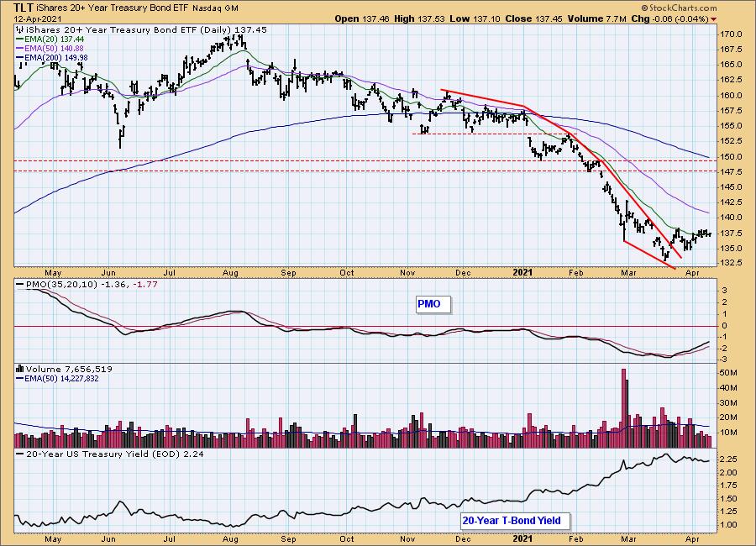
Task: Click the 2021 label under the price panel
Action: click(x=522, y=272)
